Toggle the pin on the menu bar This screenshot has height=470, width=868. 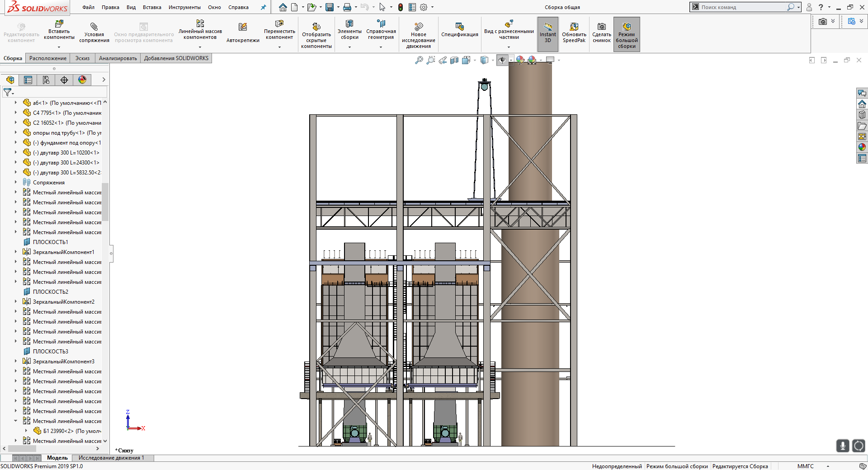click(264, 7)
